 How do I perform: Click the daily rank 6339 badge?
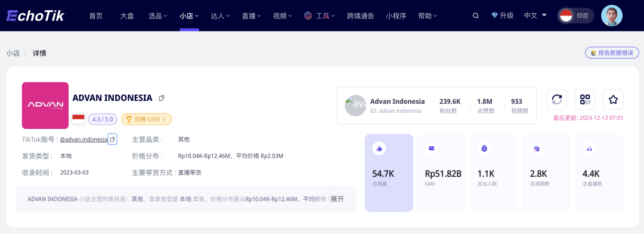pyautogui.click(x=147, y=119)
